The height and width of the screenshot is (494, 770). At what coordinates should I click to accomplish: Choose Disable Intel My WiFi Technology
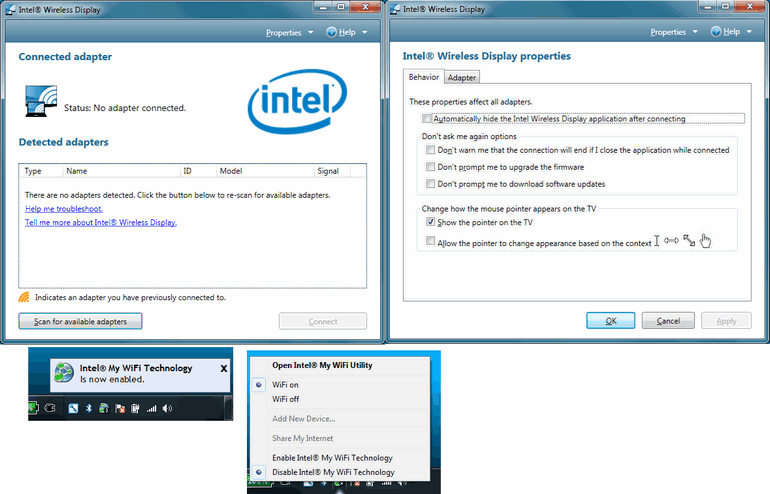click(333, 472)
